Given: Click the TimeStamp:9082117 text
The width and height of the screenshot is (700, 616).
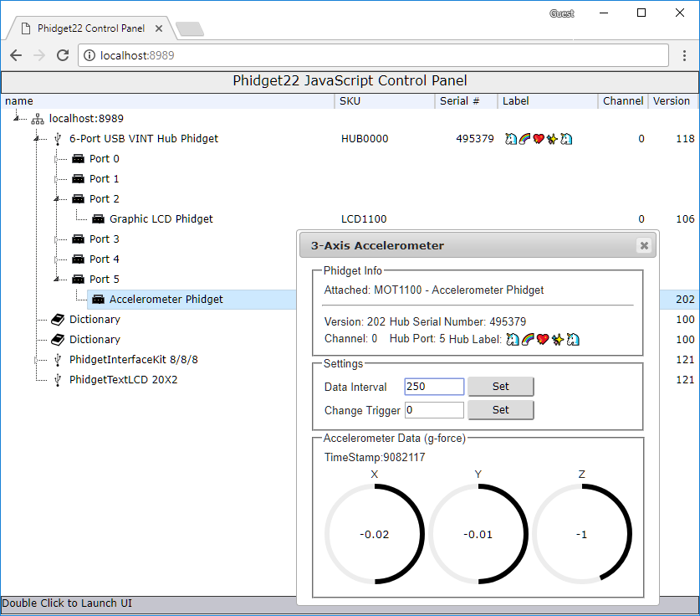Looking at the screenshot, I should (x=375, y=458).
